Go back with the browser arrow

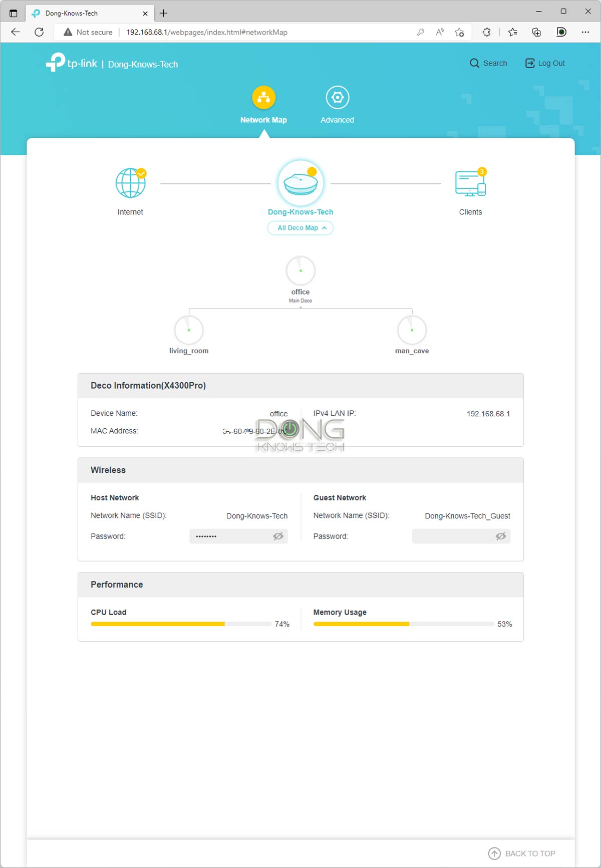click(x=16, y=32)
